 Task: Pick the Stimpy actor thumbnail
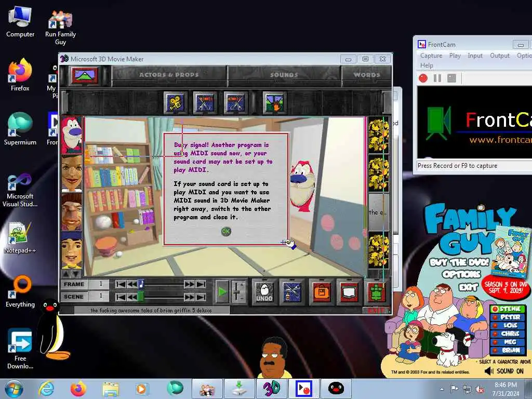pyautogui.click(x=72, y=135)
